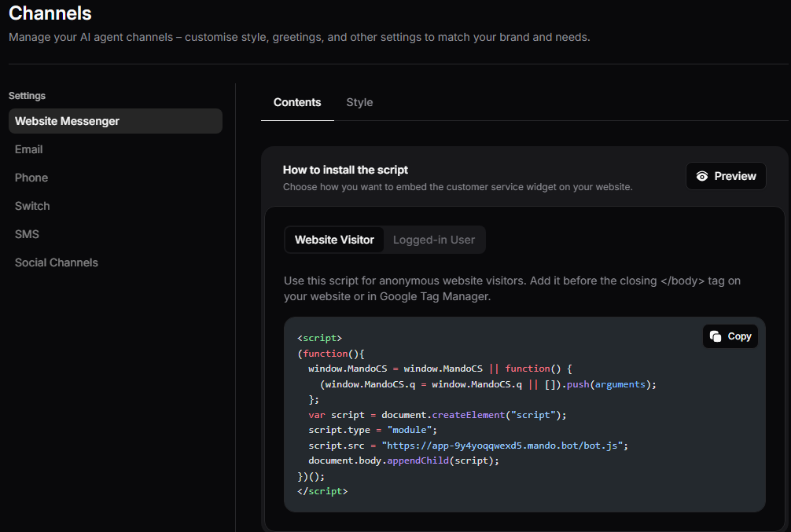
Task: Click the Channels page heading
Action: 50,13
